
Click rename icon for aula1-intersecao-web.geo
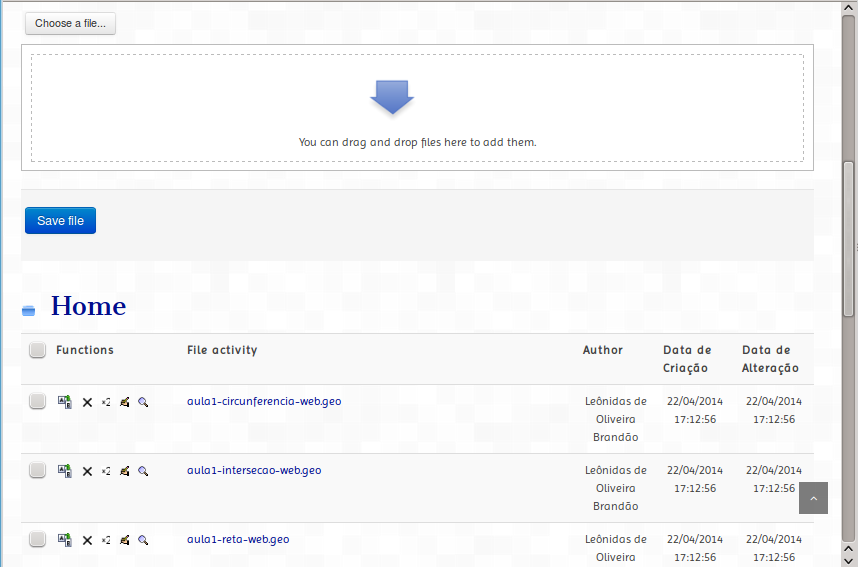65,471
